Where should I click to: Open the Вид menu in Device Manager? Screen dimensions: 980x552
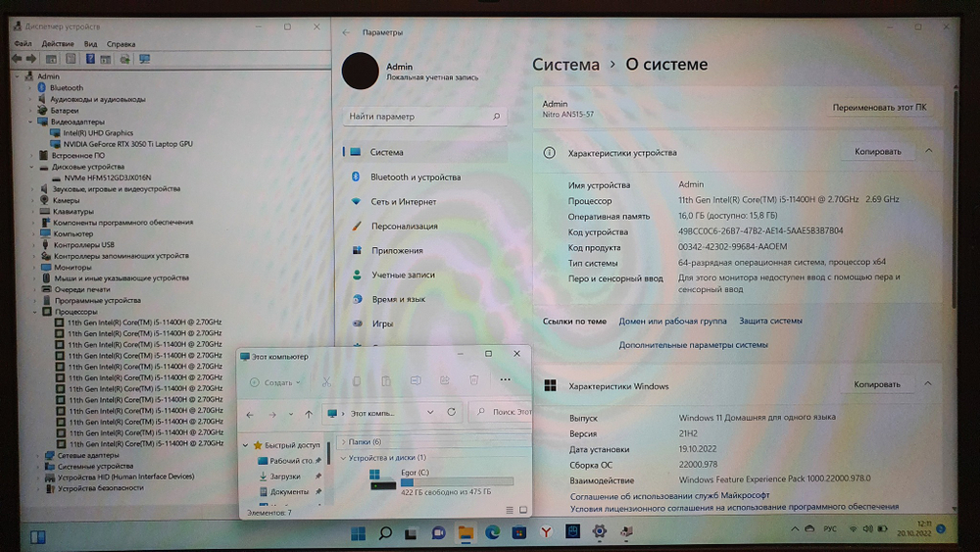pos(90,44)
